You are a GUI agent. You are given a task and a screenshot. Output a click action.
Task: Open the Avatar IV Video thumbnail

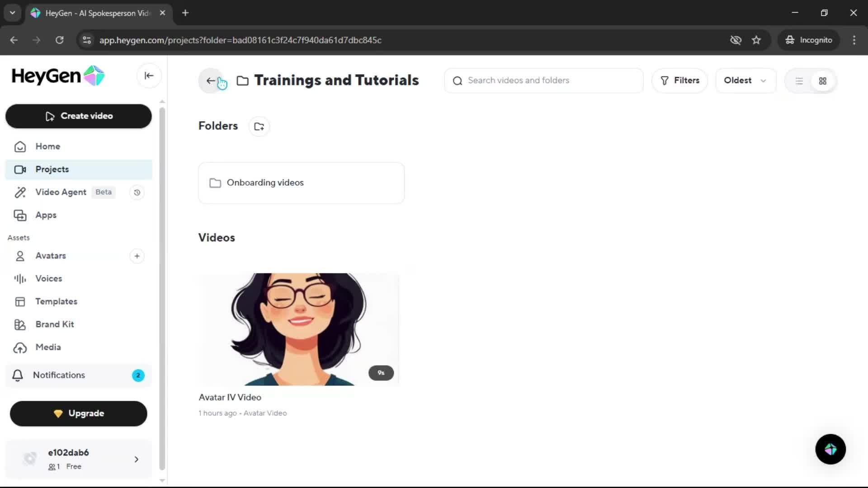(x=298, y=329)
